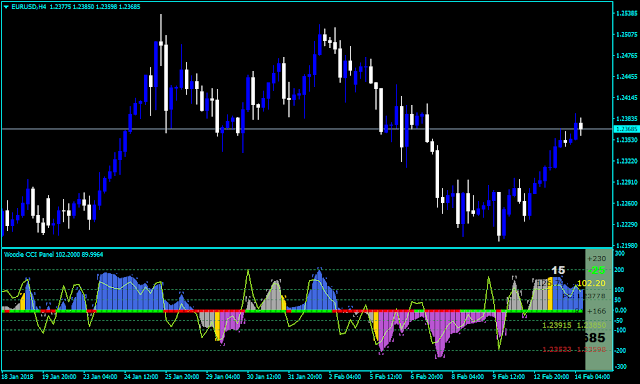Click the red 1.23598 price value
Screen dimensions: 640x384
tap(591, 350)
